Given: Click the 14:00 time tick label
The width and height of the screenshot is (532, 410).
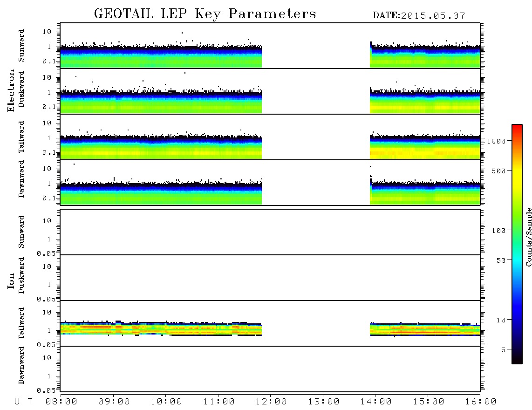Looking at the screenshot, I should click(x=376, y=402).
